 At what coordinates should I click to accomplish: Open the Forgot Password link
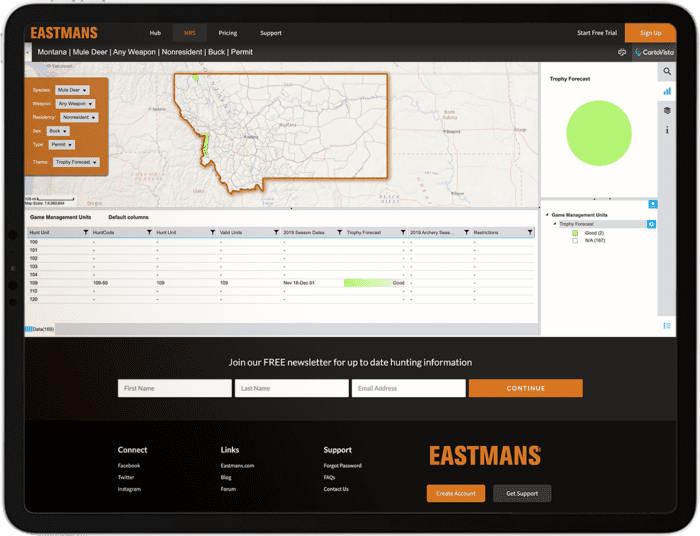(x=342, y=466)
